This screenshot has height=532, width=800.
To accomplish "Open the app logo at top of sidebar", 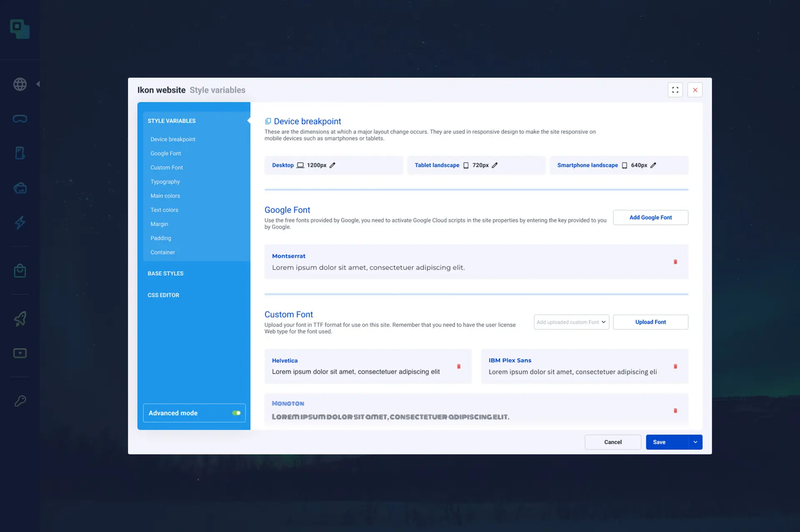I will click(x=20, y=29).
